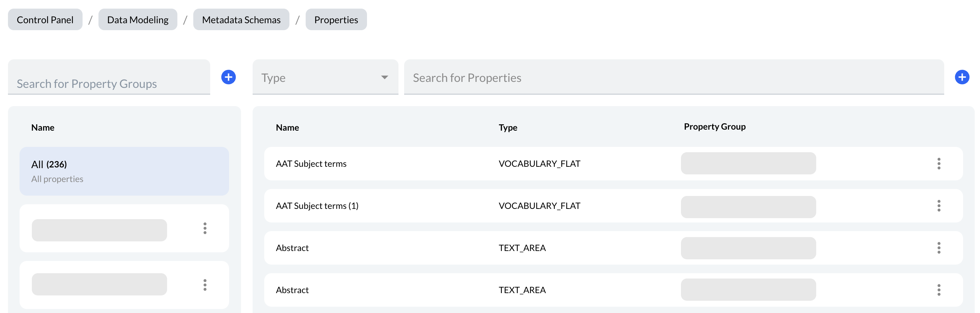The image size is (980, 313).
Task: Click the plus icon to add a new Property
Action: click(962, 77)
